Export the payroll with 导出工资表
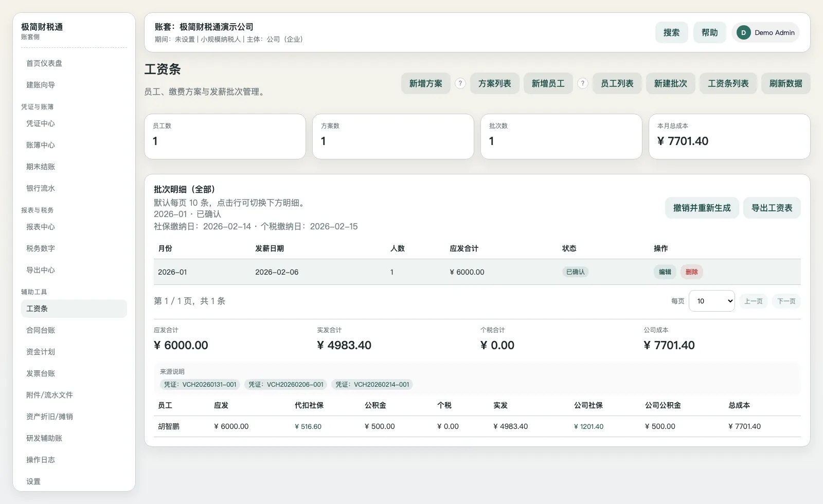Screen dimensions: 823x504 [772, 208]
